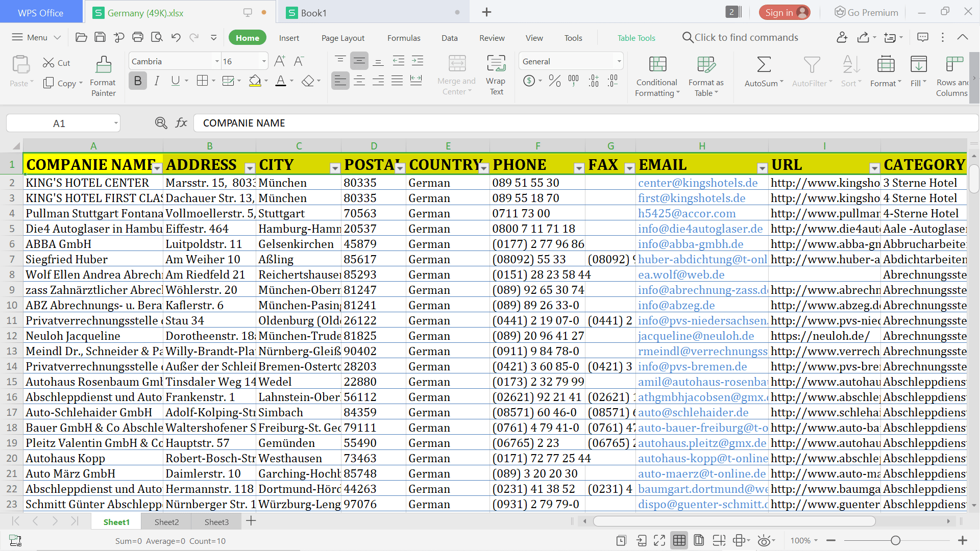The image size is (980, 551).
Task: Open the Data ribbon tab
Action: click(449, 38)
